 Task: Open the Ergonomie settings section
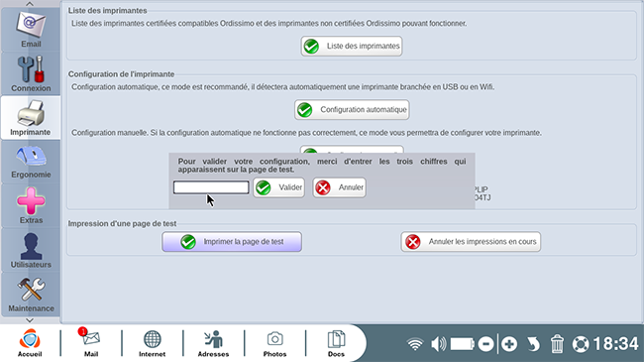pyautogui.click(x=31, y=162)
